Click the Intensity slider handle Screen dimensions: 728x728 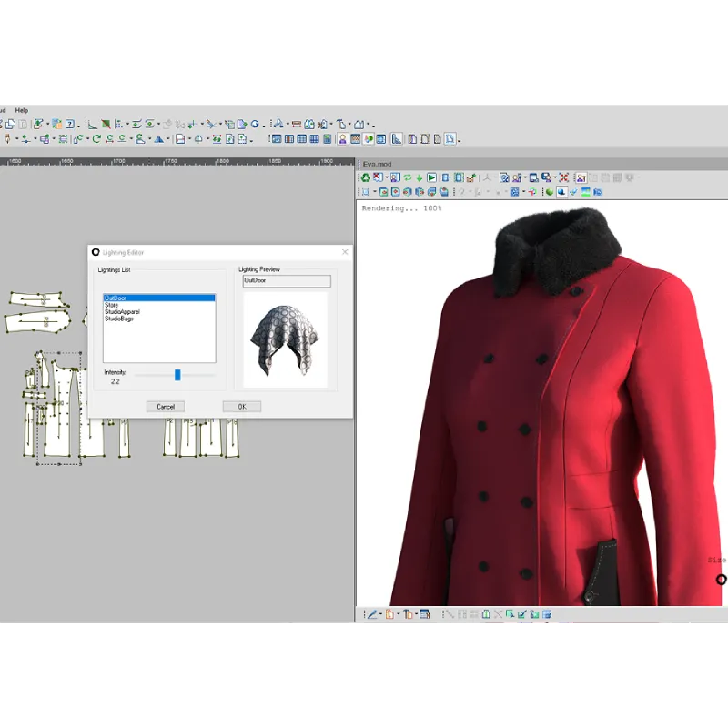pos(177,375)
